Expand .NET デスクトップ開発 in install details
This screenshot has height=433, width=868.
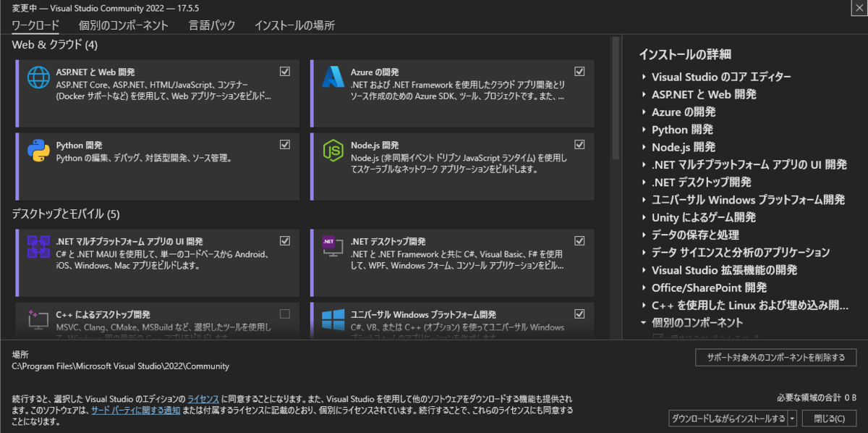(643, 182)
